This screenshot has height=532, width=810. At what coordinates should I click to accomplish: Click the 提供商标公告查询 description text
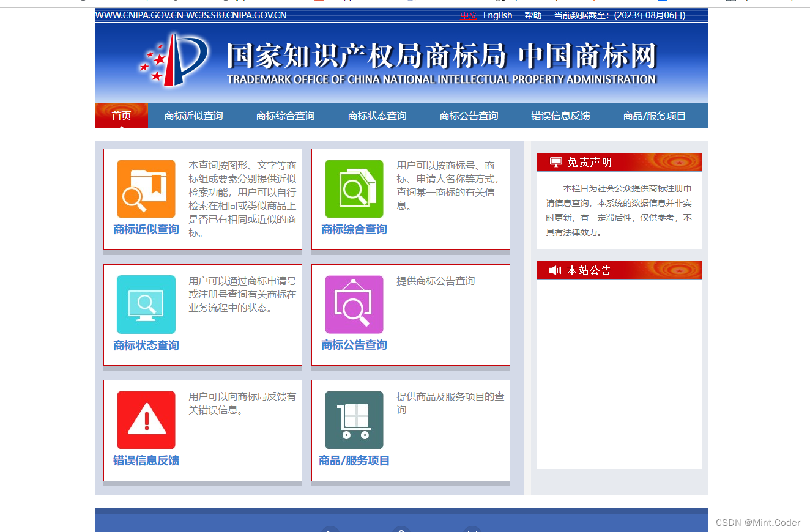[x=436, y=281]
